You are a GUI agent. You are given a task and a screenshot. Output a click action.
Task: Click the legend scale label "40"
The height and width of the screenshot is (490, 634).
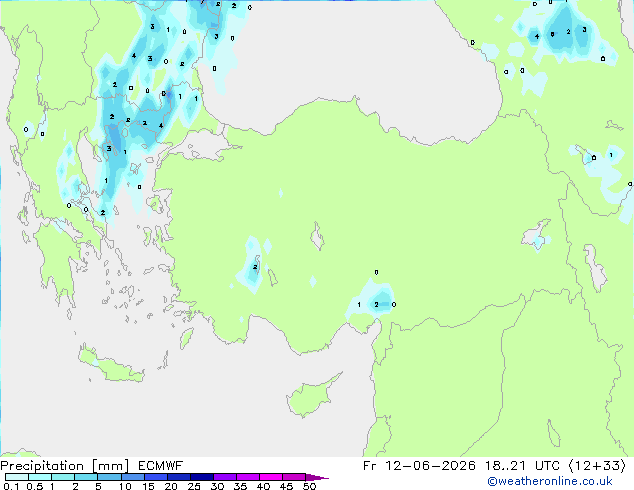263,486
